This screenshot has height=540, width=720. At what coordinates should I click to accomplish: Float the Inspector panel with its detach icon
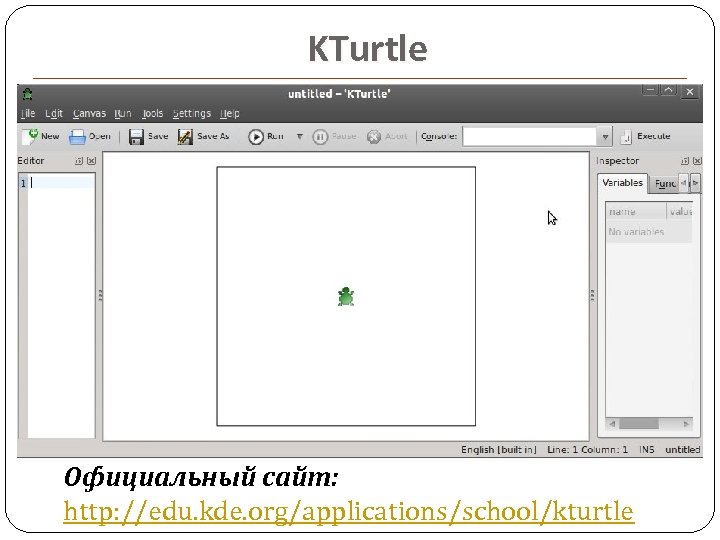point(685,161)
